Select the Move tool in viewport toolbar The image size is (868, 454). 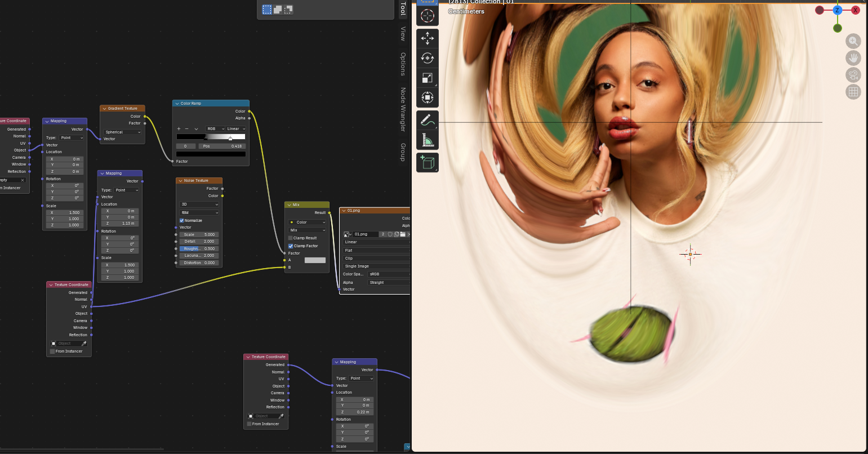pos(427,38)
